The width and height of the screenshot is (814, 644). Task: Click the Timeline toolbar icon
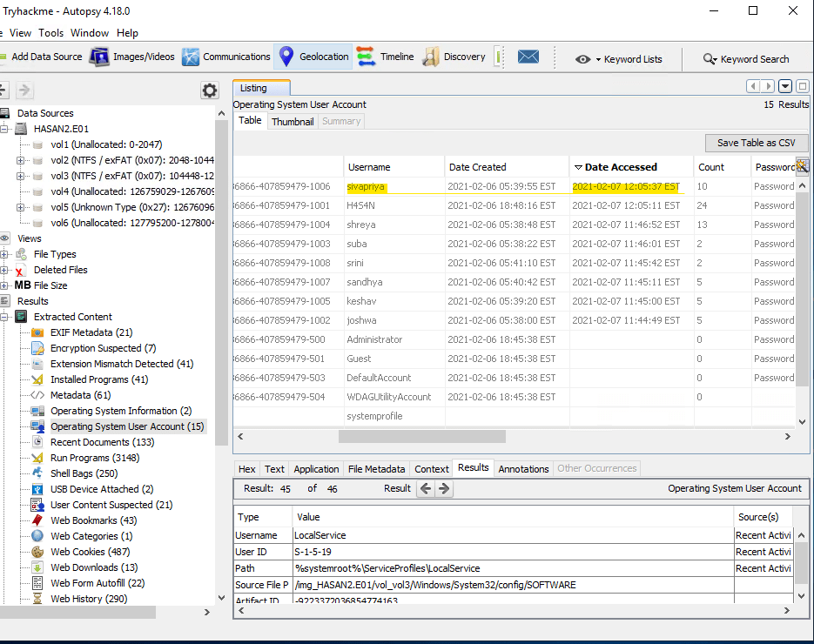pos(386,57)
